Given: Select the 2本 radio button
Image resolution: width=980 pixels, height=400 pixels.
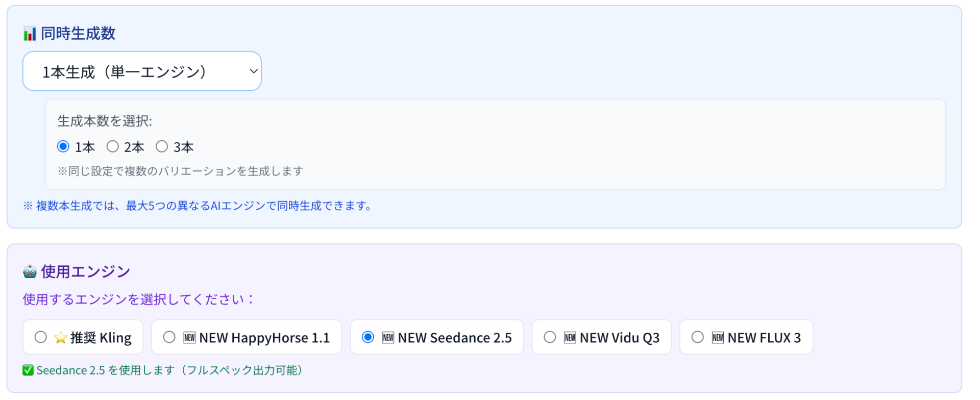Looking at the screenshot, I should [112, 146].
